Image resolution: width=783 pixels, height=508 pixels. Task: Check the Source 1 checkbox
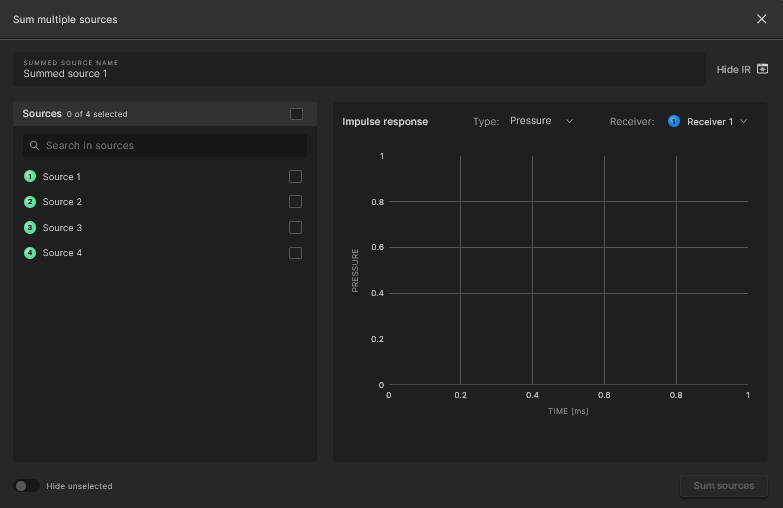tap(295, 177)
